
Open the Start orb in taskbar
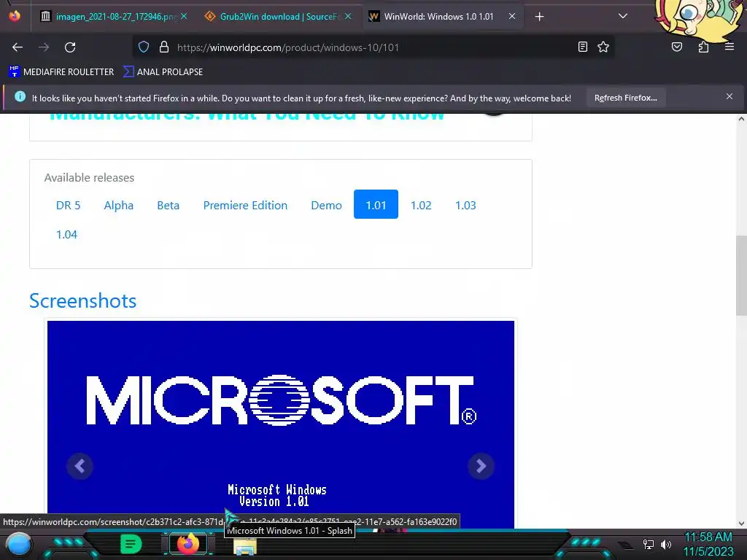pyautogui.click(x=18, y=544)
